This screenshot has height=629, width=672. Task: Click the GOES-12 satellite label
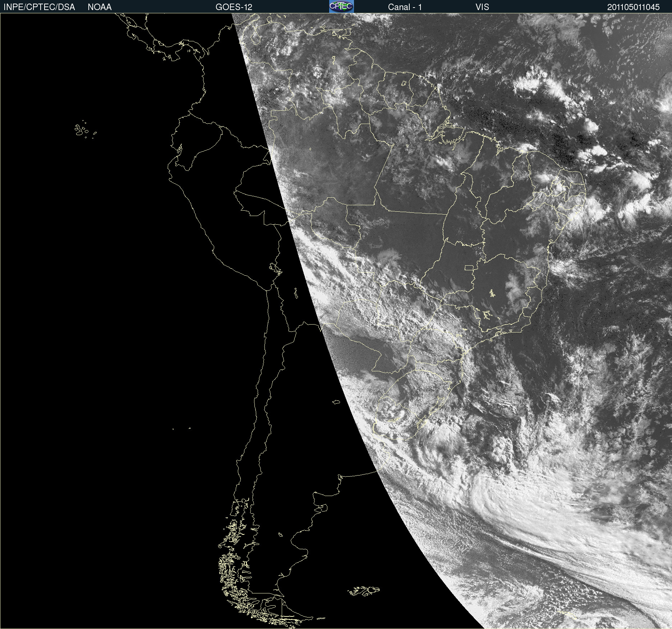point(234,7)
